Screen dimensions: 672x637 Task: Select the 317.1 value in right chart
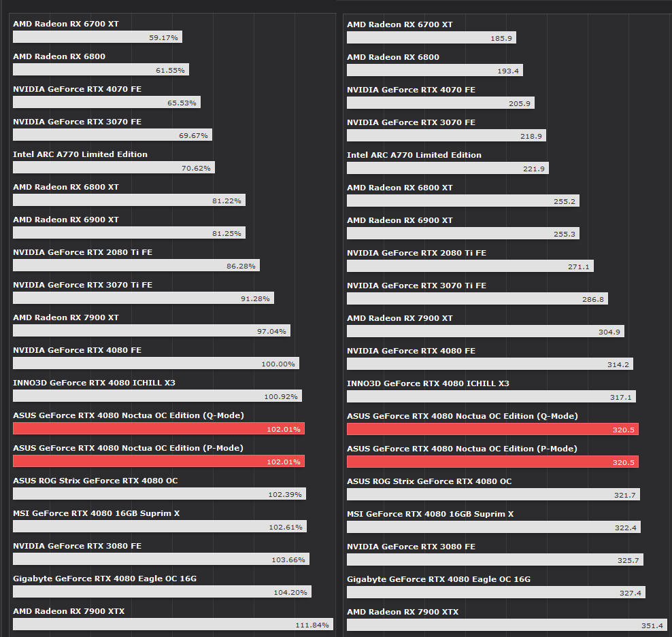(620, 397)
